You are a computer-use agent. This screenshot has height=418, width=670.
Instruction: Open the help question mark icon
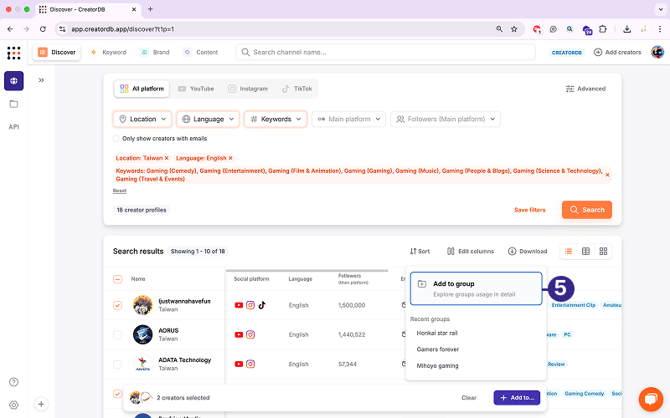14,382
